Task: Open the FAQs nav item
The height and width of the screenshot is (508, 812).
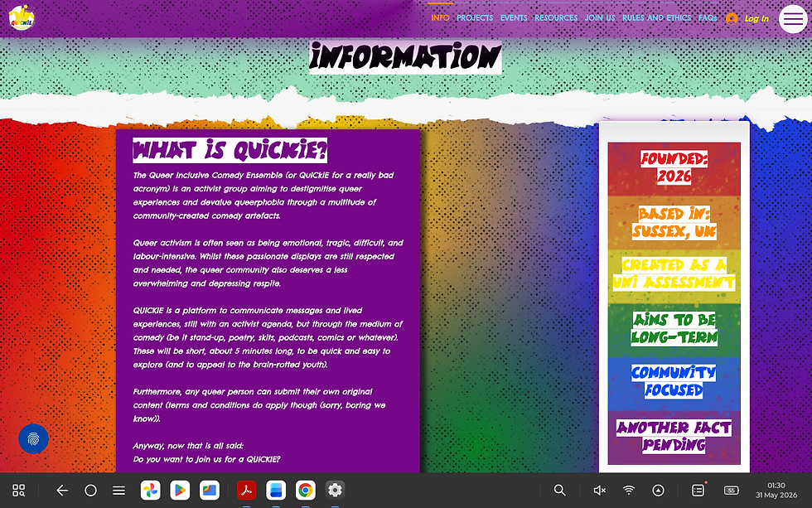Action: click(x=708, y=17)
